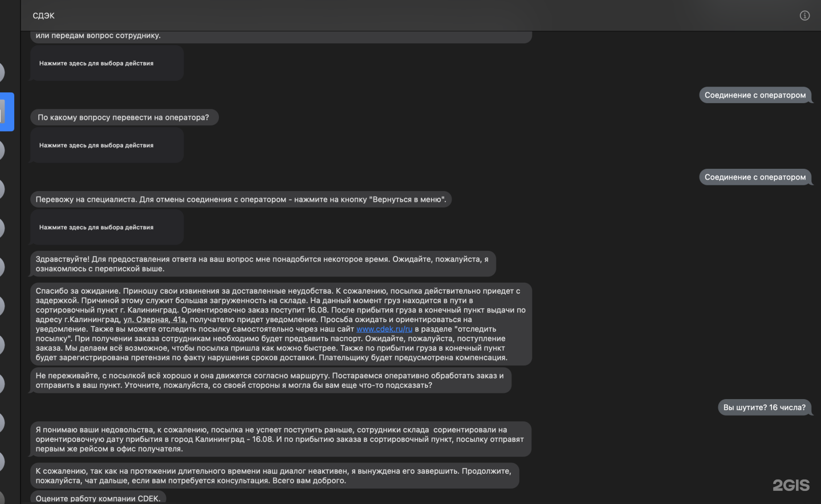821x504 pixels.
Task: Open the chat info icon
Action: tap(804, 15)
